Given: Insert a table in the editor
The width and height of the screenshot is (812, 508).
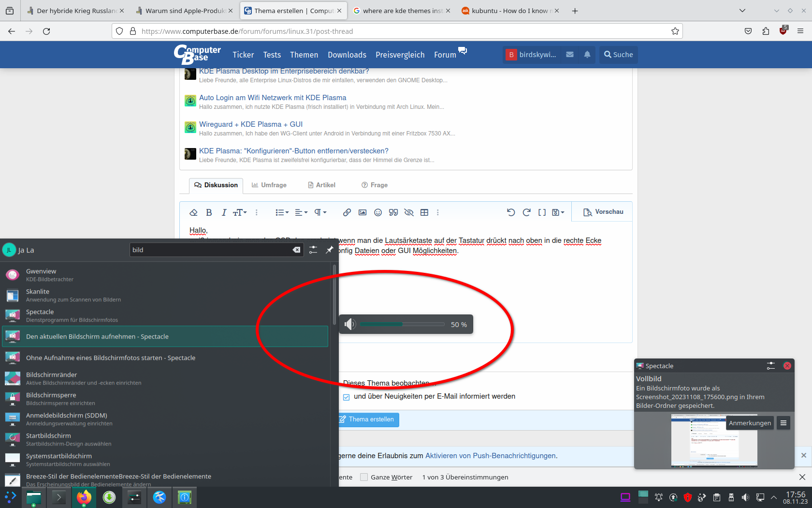Looking at the screenshot, I should [424, 212].
